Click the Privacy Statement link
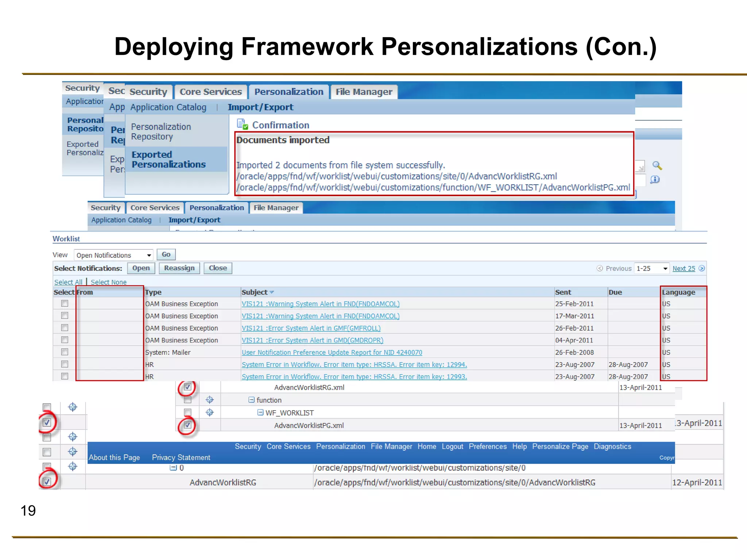Image resolution: width=747 pixels, height=560 pixels. 181,458
